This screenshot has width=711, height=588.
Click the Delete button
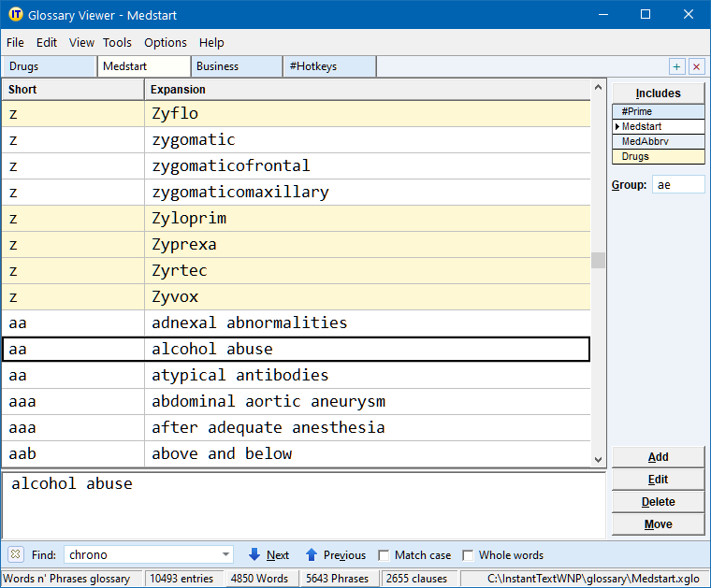658,502
